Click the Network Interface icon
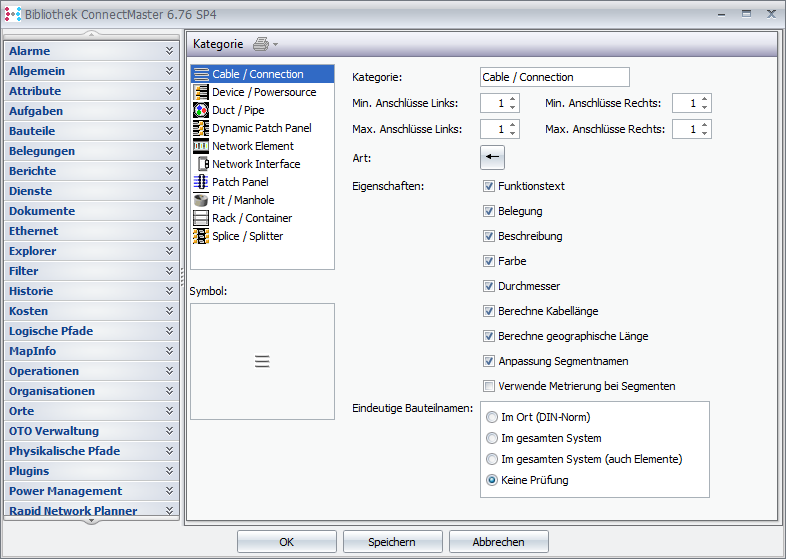The width and height of the screenshot is (786, 559). pos(201,164)
